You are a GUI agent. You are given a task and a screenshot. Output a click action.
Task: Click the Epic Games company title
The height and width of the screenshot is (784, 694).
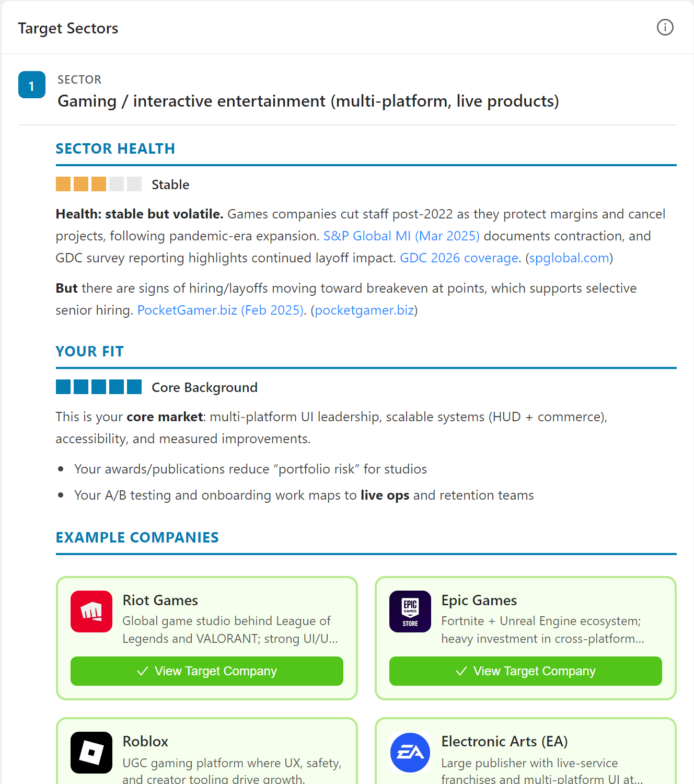click(x=479, y=600)
